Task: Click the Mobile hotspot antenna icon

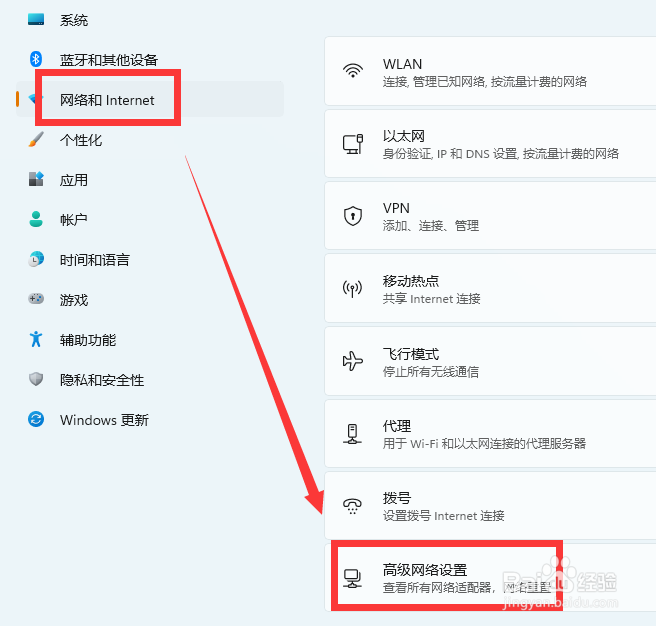Action: pyautogui.click(x=352, y=289)
